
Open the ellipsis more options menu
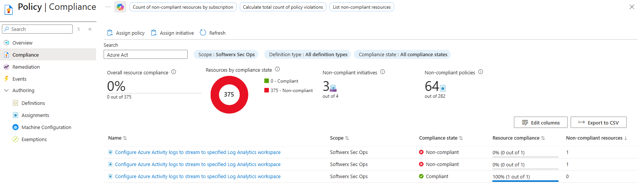pos(108,7)
